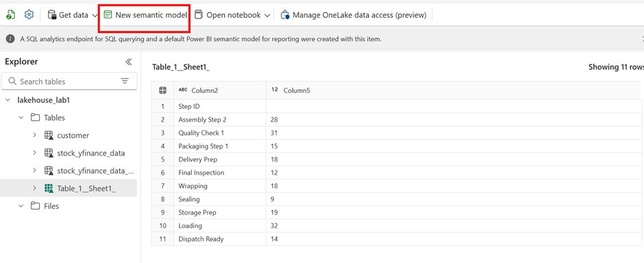Expand the truncated stock_yfinance_data_... table chevron
This screenshot has height=263, width=644.
34,171
